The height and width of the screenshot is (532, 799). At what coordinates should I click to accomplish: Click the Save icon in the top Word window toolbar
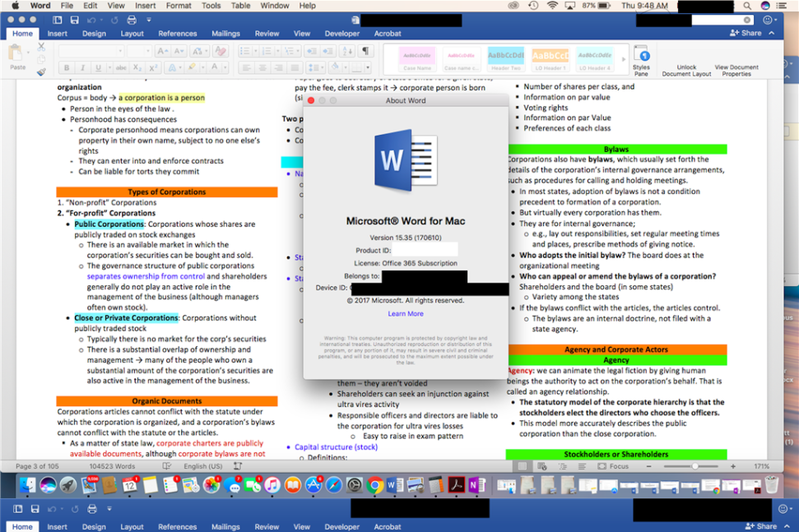click(74, 20)
